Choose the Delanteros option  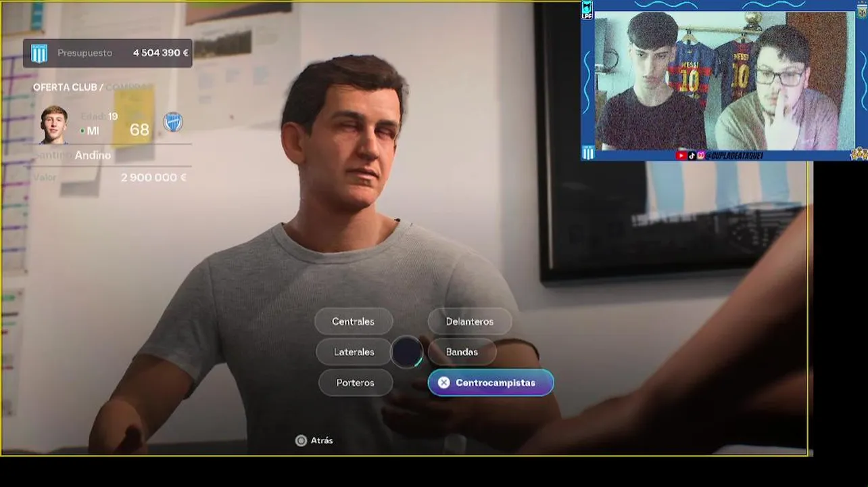tap(470, 321)
